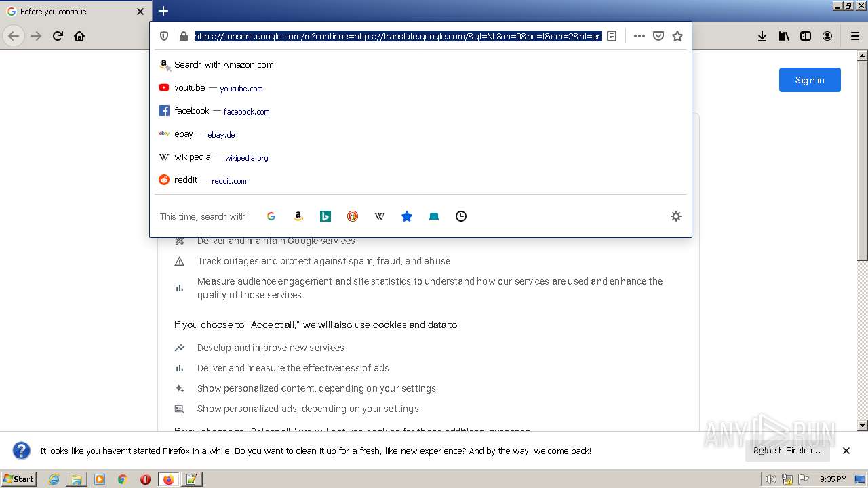The width and height of the screenshot is (868, 488).
Task: Toggle Reader View icon in address bar
Action: coord(612,36)
